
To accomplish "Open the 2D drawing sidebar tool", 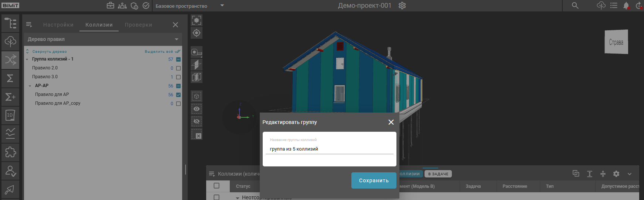I will click(x=10, y=115).
